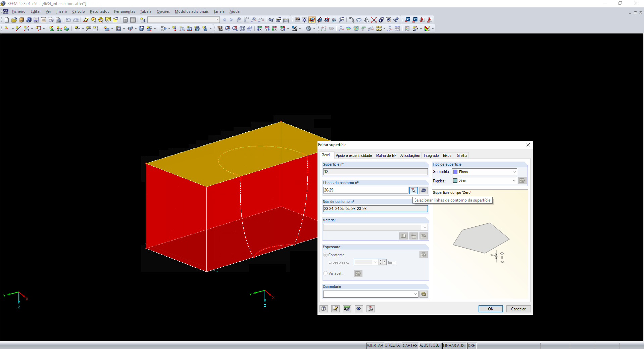
Task: Click the edit rigidez type button
Action: click(522, 181)
